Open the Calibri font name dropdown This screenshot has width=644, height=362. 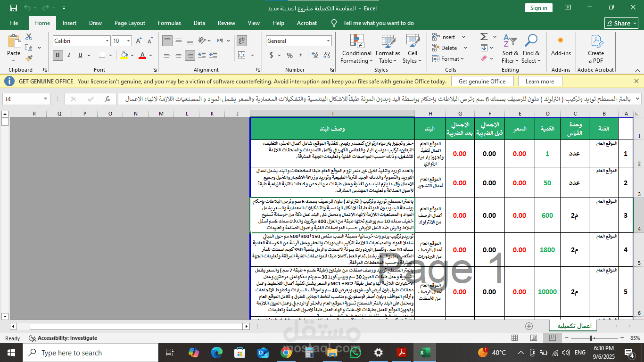point(107,41)
